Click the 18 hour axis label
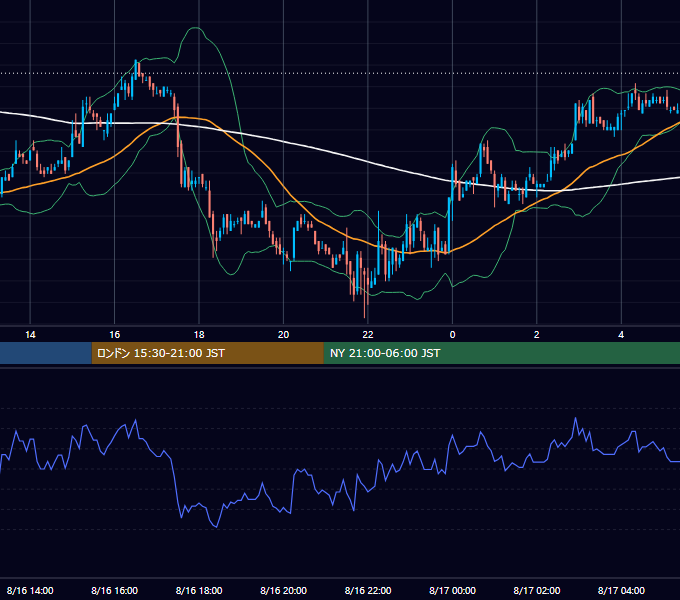 tap(199, 335)
